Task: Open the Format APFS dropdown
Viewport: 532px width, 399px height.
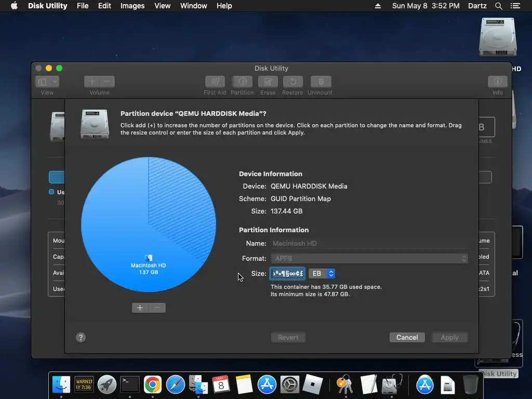Action: 369,259
